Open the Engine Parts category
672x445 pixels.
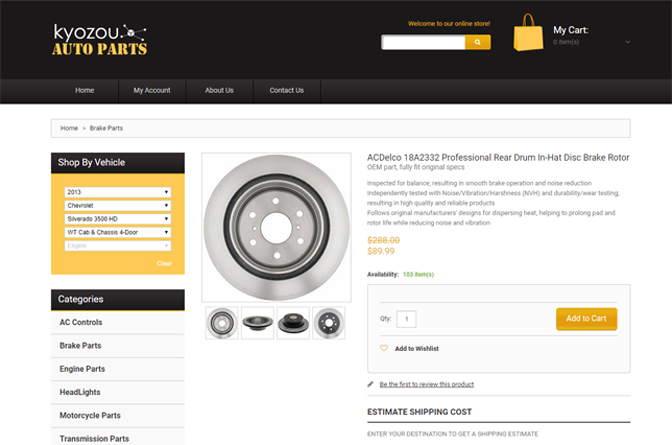[x=82, y=369]
